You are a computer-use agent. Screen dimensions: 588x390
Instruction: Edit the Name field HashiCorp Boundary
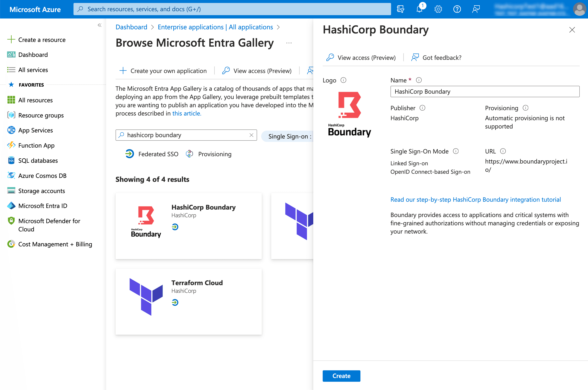[485, 91]
